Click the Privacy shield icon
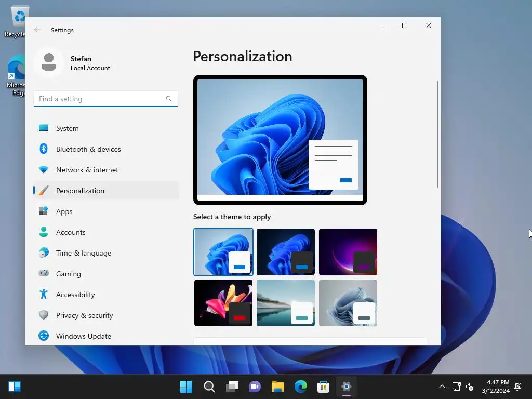 [44, 315]
